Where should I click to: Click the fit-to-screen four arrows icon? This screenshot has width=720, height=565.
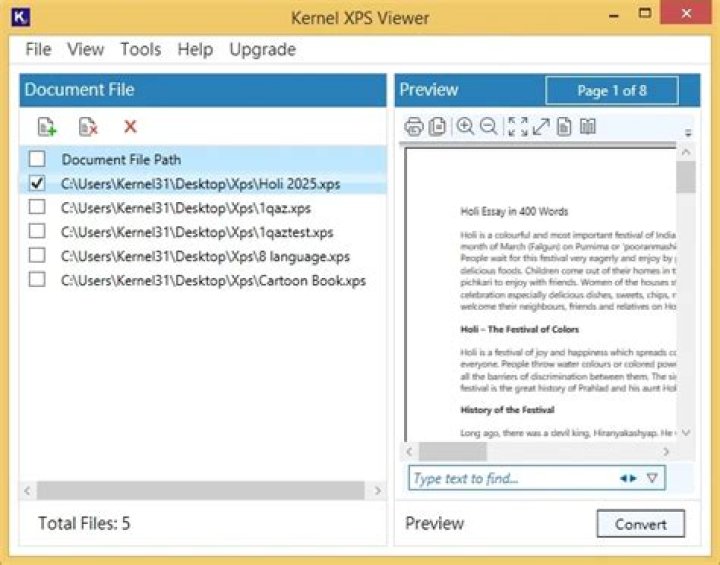point(518,126)
